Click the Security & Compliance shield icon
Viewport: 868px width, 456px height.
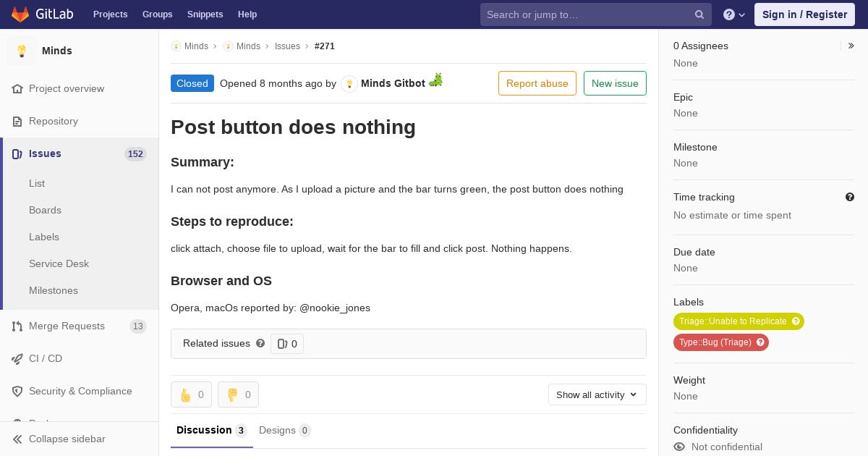point(17,391)
